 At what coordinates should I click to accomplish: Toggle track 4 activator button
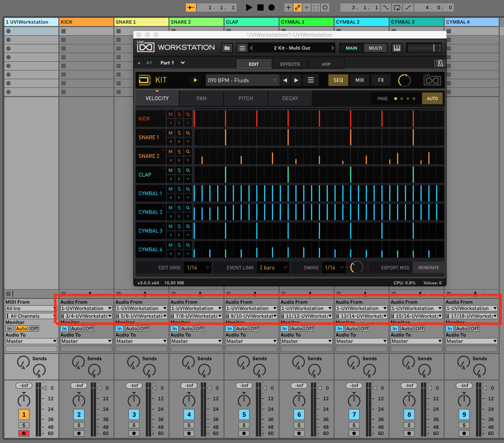tap(189, 415)
